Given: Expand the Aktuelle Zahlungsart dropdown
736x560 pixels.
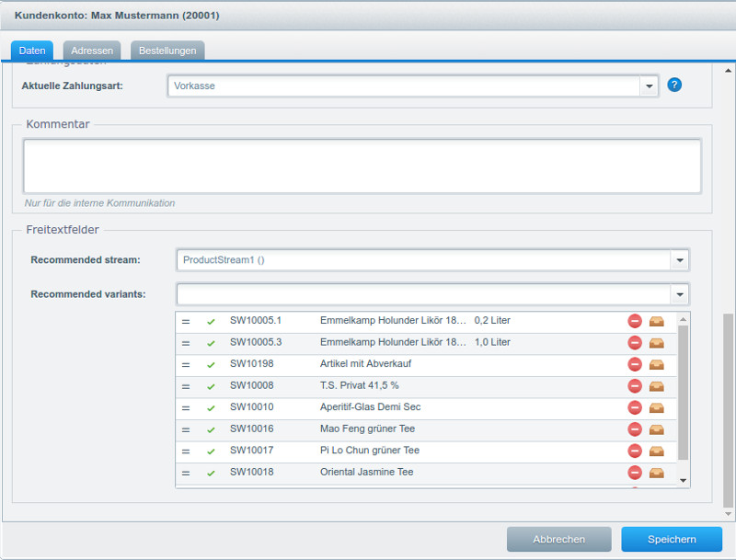Looking at the screenshot, I should (x=650, y=86).
